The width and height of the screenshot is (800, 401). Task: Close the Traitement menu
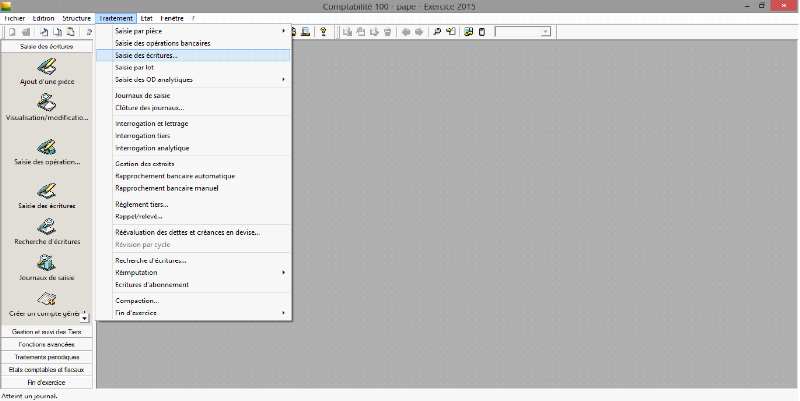click(116, 18)
